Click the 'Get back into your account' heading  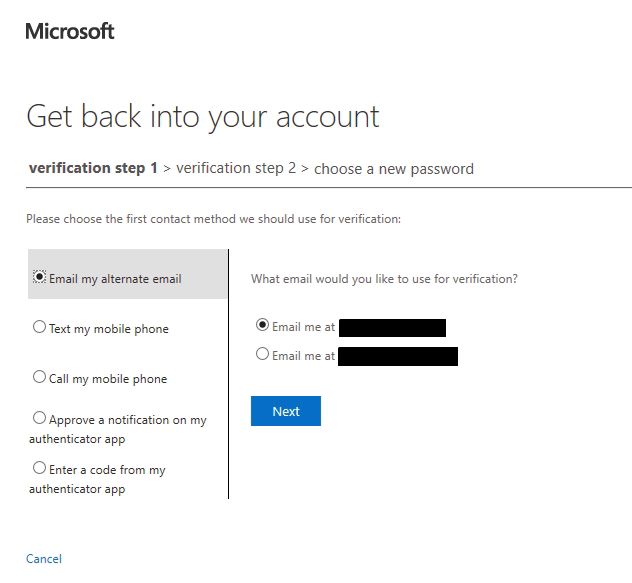[203, 117]
